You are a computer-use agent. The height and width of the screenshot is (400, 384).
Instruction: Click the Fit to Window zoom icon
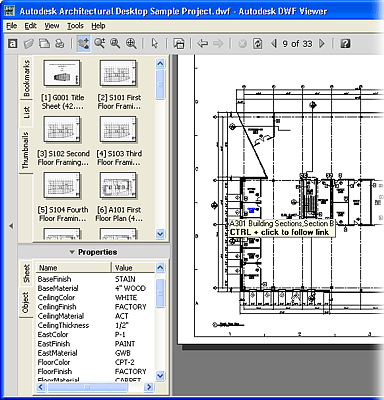pyautogui.click(x=131, y=43)
